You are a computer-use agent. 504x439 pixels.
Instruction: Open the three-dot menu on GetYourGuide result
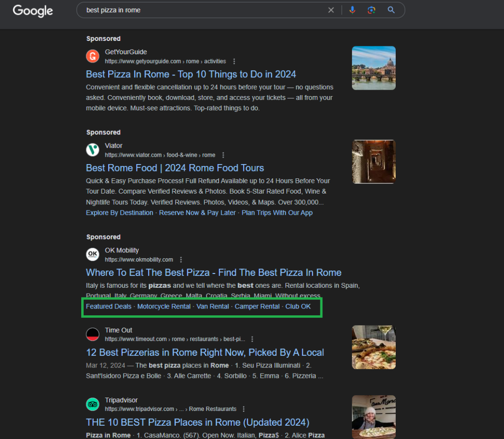234,61
